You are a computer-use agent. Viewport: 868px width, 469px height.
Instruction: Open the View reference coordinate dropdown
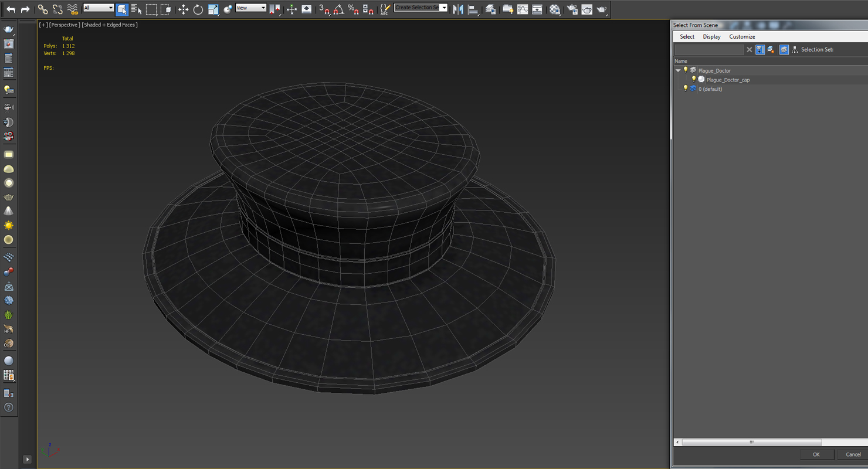click(251, 8)
